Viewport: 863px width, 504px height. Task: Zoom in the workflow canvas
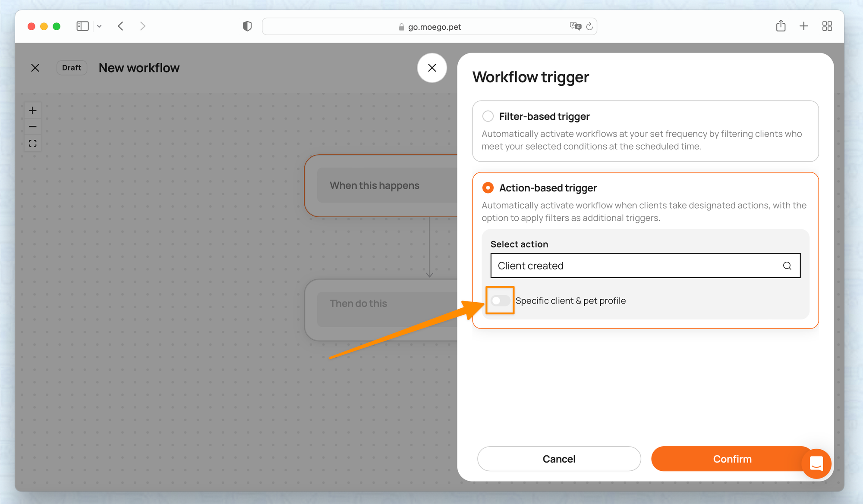(32, 111)
